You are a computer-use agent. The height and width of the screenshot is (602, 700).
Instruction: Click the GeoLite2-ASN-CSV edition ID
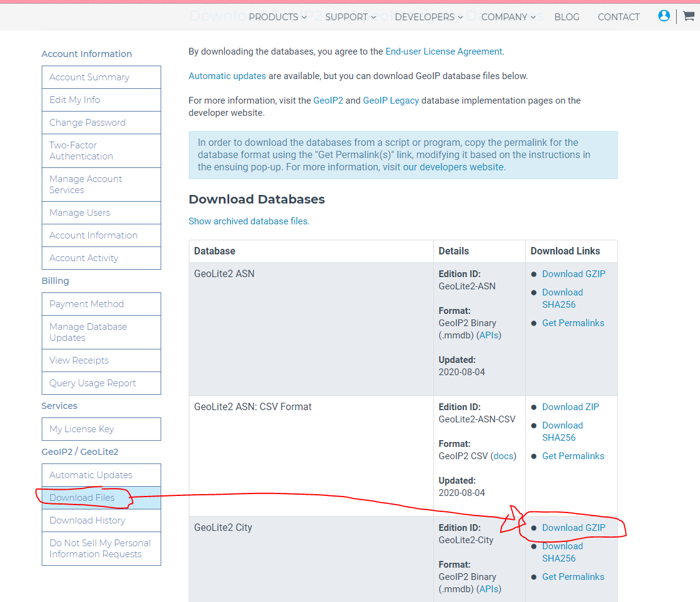(x=477, y=419)
